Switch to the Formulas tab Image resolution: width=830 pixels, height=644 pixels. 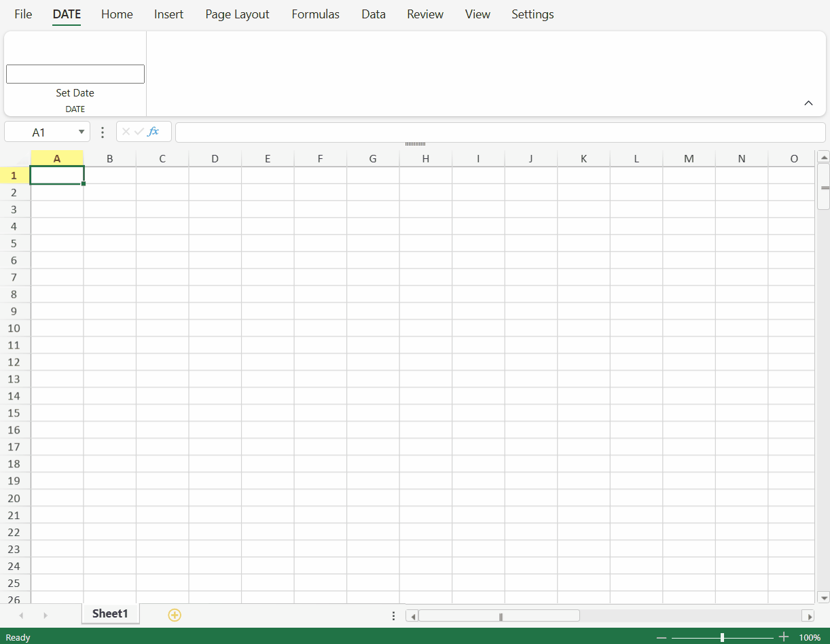315,14
